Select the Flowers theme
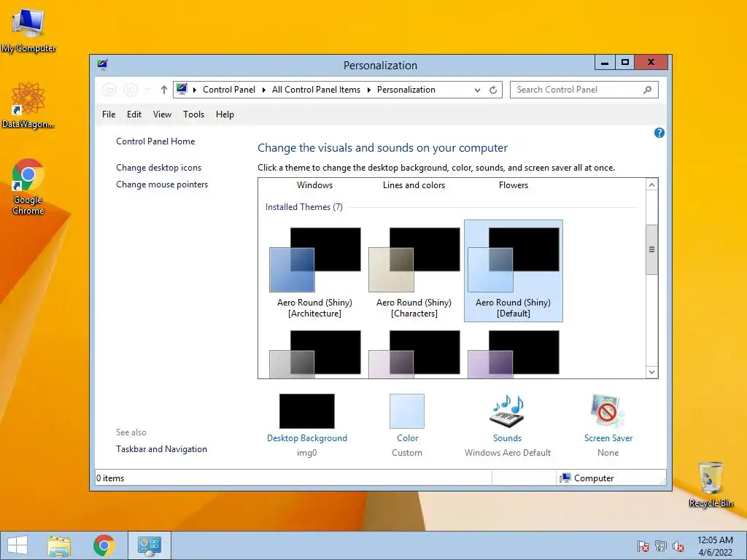Image resolution: width=747 pixels, height=560 pixels. (x=514, y=185)
